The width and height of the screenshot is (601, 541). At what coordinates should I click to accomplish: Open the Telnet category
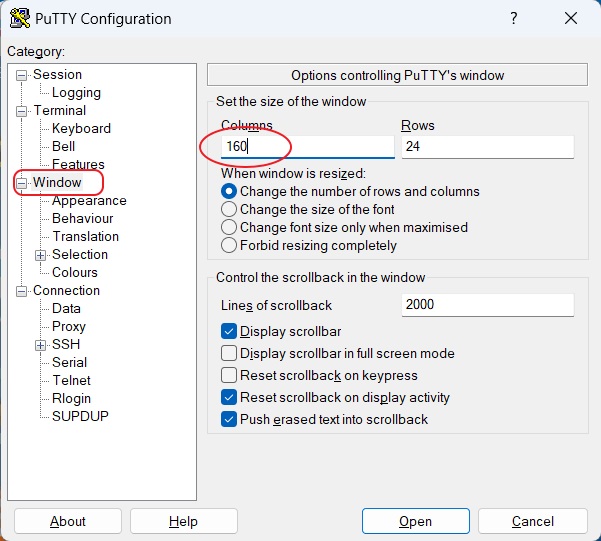(x=71, y=380)
